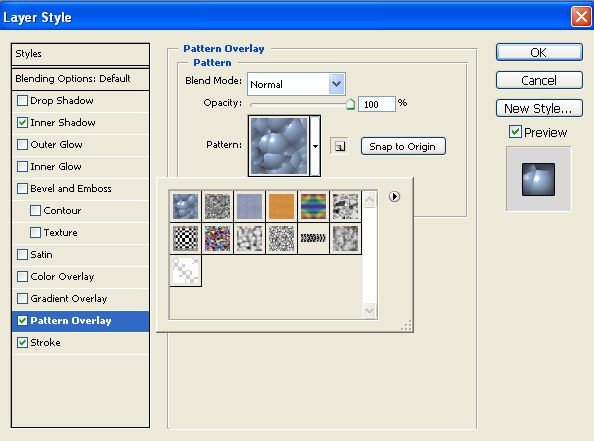Select the blue woven fabric pattern

[249, 206]
